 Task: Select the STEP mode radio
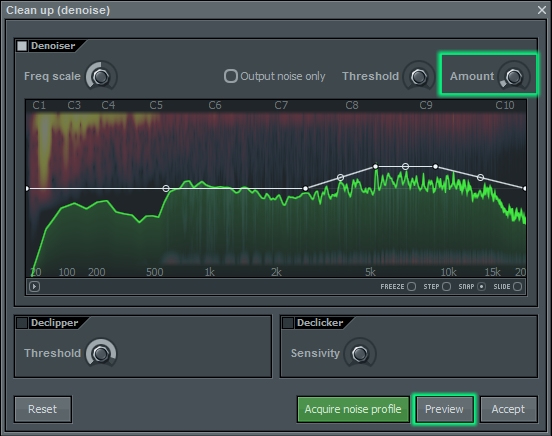click(446, 287)
